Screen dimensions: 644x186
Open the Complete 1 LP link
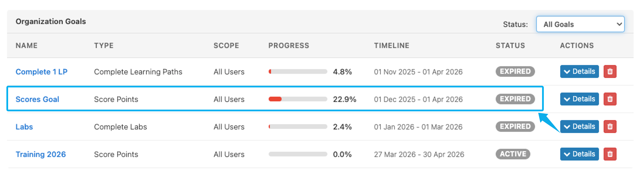(42, 72)
